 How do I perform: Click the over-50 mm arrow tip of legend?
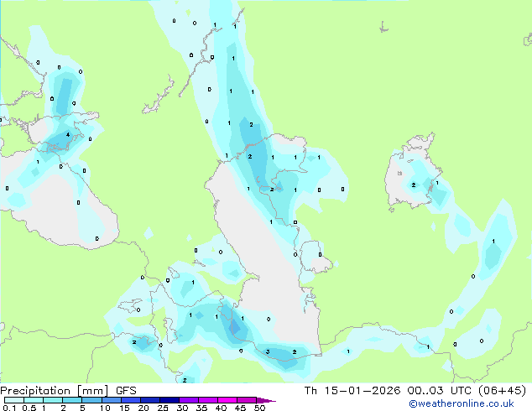pyautogui.click(x=266, y=400)
